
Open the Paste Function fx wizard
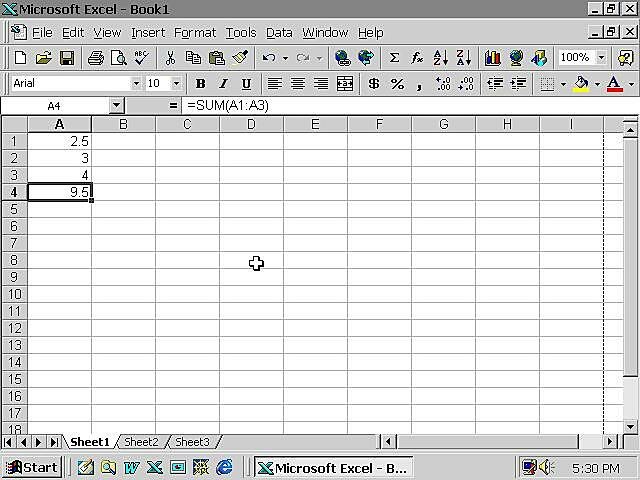(417, 58)
